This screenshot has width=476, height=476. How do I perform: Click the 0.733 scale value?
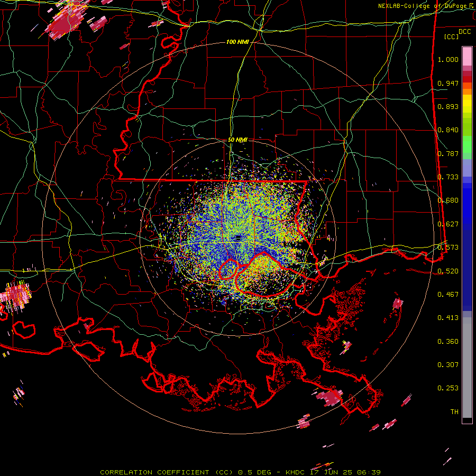pos(448,177)
